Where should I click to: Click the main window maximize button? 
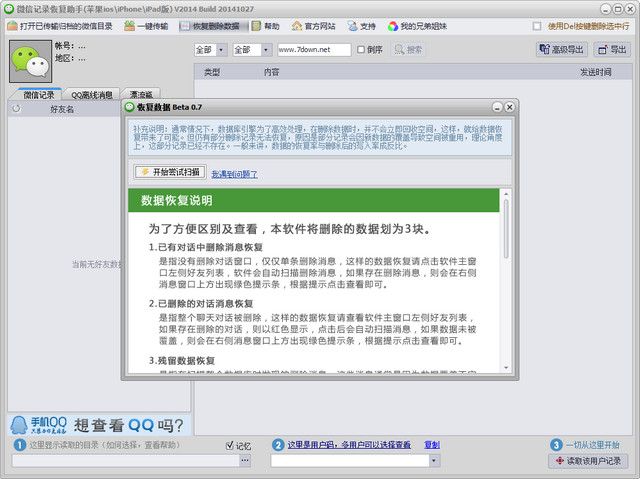pyautogui.click(x=618, y=9)
